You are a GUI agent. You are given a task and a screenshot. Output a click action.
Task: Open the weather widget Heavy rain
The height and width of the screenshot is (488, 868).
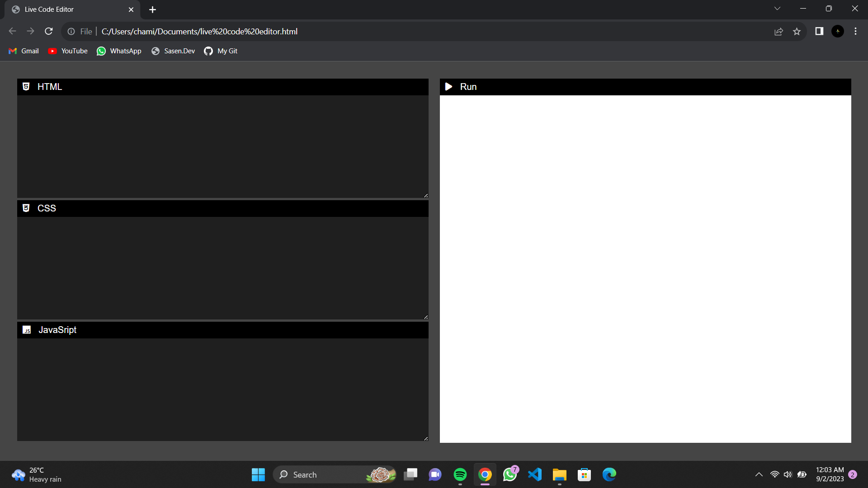coord(37,474)
